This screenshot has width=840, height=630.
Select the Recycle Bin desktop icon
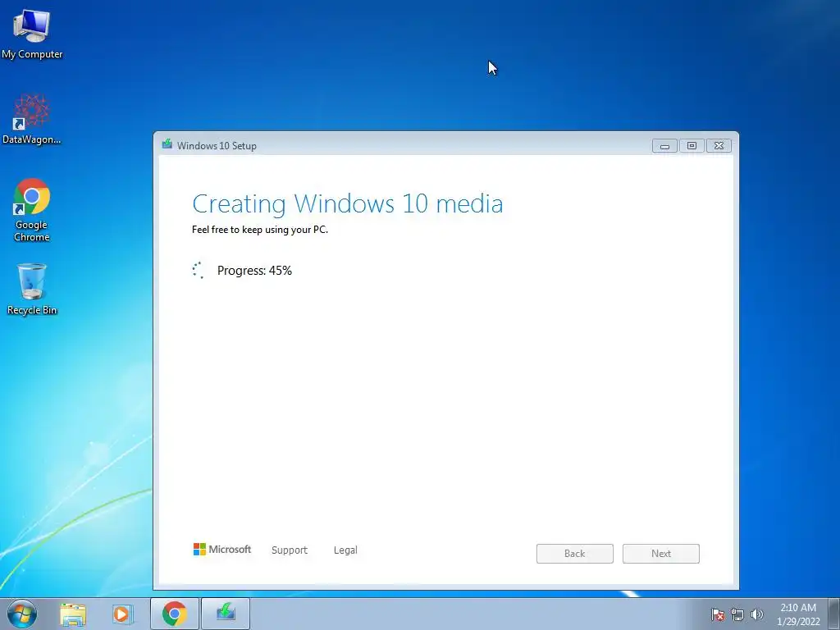click(32, 288)
